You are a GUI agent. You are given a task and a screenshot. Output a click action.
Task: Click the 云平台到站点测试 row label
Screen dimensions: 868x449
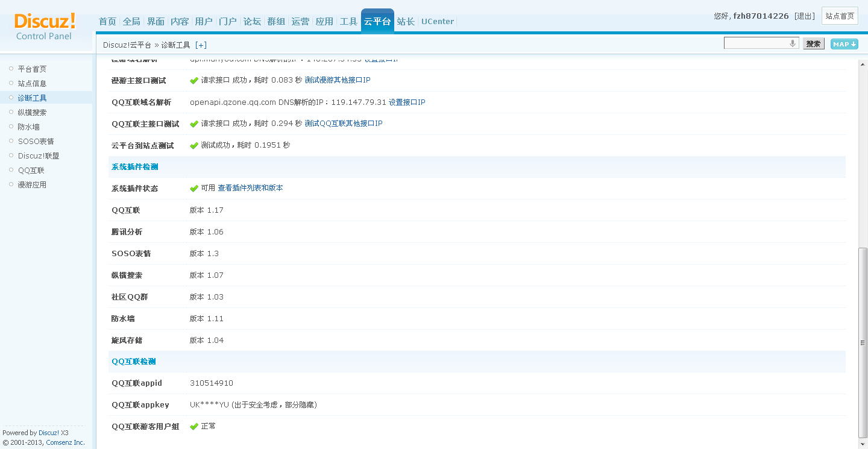[143, 146]
